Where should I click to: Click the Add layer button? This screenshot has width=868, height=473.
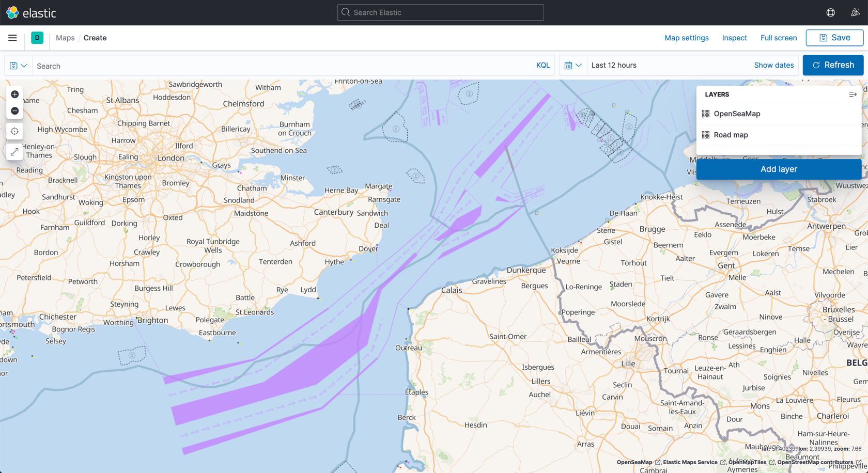[778, 169]
